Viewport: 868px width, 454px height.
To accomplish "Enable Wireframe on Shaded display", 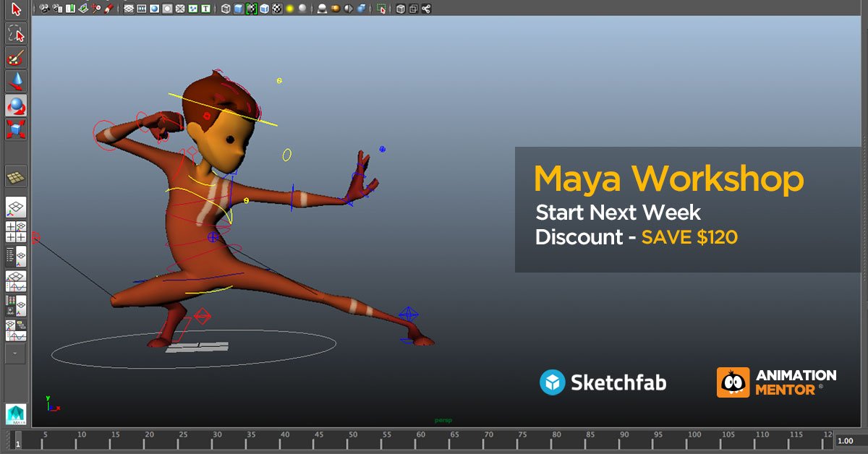I will tap(265, 9).
